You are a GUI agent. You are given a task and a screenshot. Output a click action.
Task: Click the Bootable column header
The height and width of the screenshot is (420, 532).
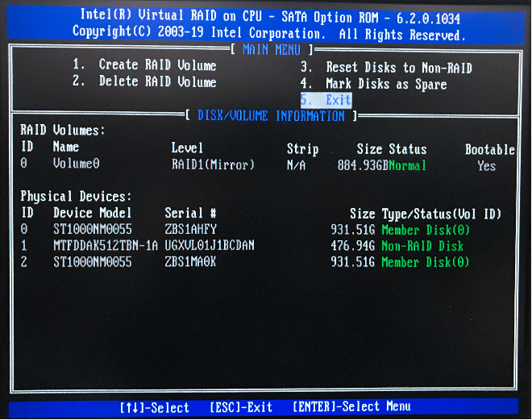pos(489,149)
